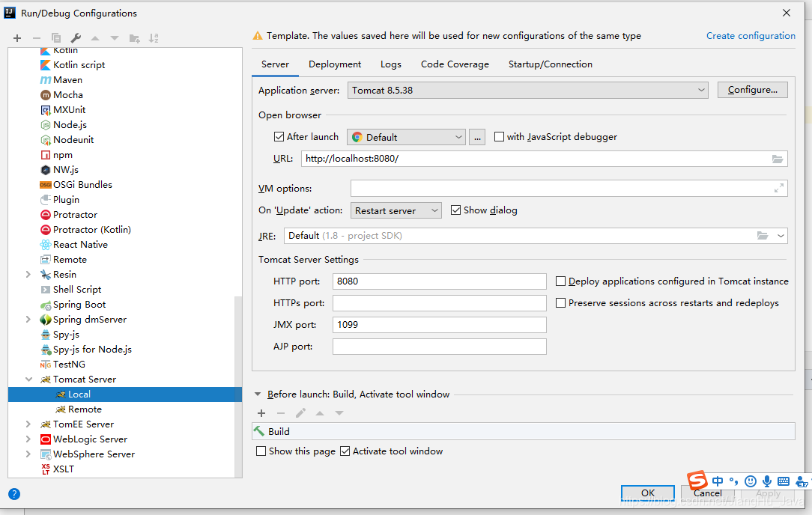Expand Spring dmServer tree node
812x515 pixels.
[28, 320]
